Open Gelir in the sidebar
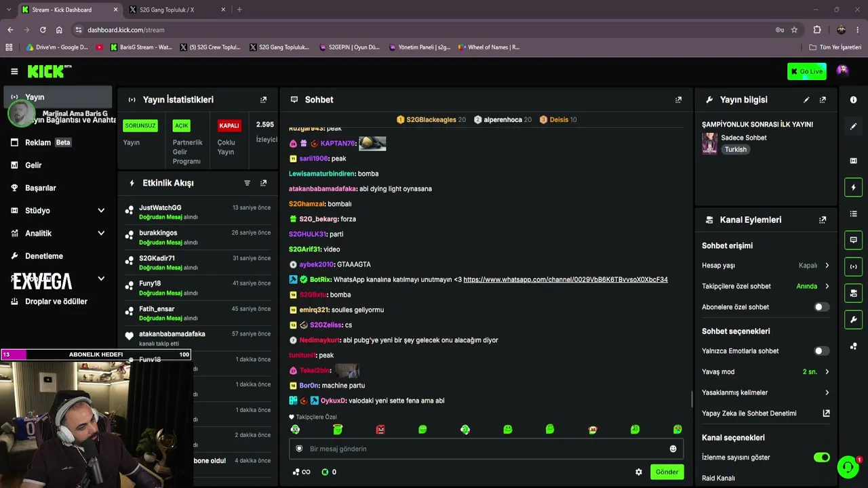868x488 pixels. tap(58, 165)
